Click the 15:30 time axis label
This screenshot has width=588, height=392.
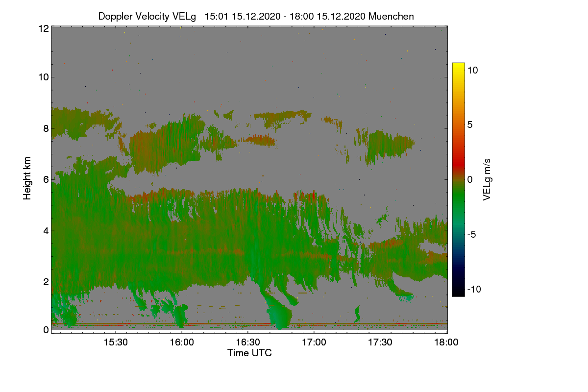click(116, 343)
